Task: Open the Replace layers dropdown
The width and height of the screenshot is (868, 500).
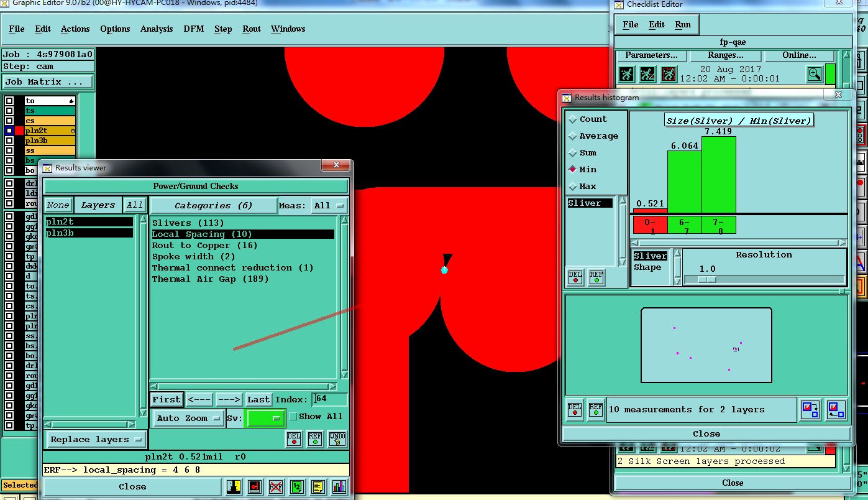Action: tap(96, 440)
